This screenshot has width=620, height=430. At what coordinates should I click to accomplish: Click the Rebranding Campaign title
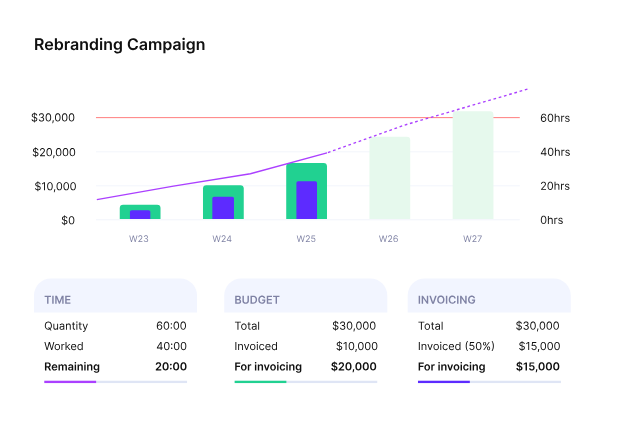tap(119, 45)
